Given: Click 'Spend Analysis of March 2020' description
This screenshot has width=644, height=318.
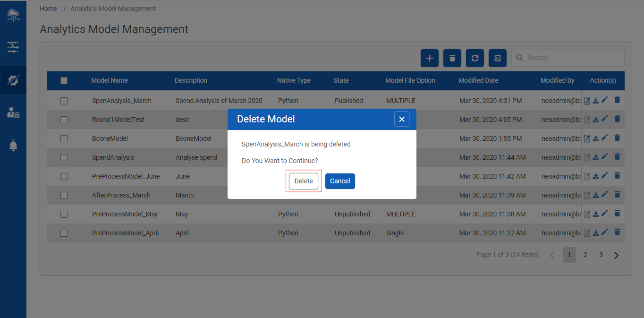Looking at the screenshot, I should click(x=219, y=101).
